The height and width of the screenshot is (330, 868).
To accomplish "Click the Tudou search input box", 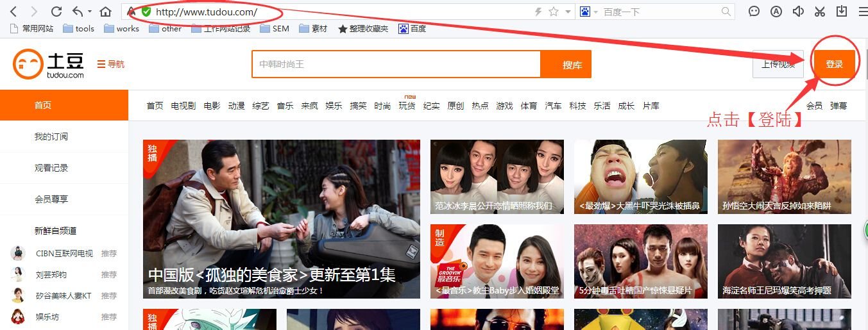I will pyautogui.click(x=396, y=64).
